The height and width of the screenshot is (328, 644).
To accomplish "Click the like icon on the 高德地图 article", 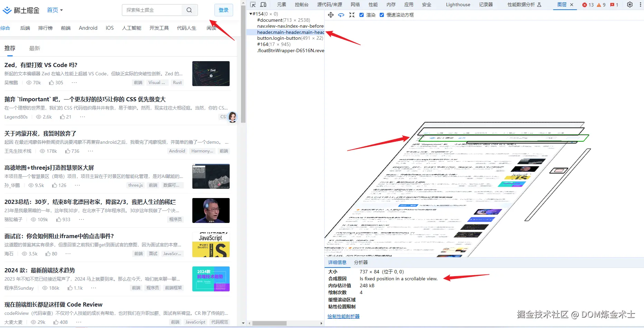I will (55, 185).
